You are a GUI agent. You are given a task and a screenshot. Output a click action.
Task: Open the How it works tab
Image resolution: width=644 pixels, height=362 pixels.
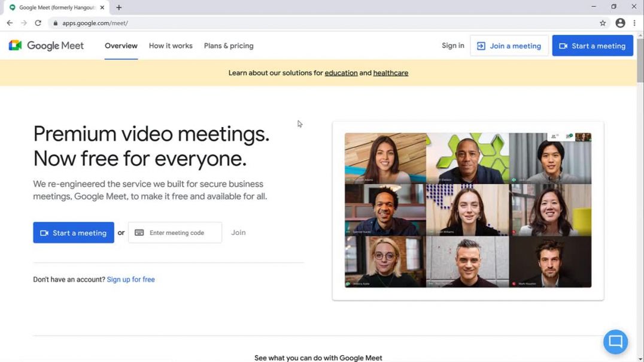[x=171, y=46]
